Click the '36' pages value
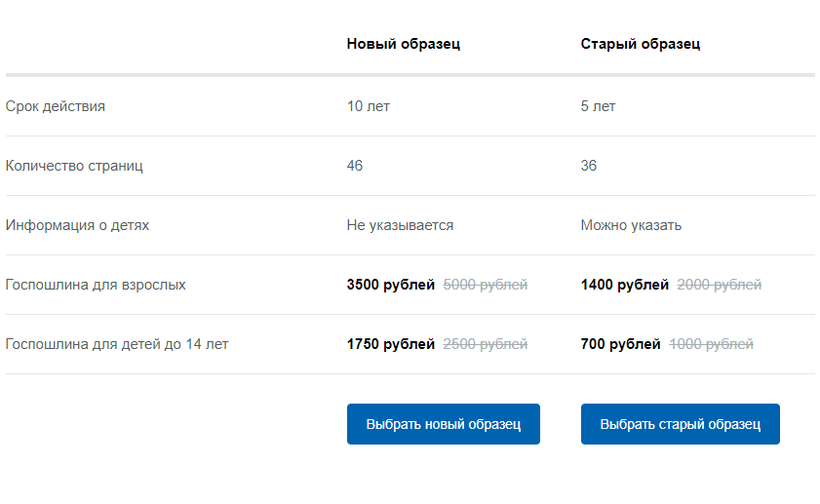This screenshot has width=820, height=504. 588,166
